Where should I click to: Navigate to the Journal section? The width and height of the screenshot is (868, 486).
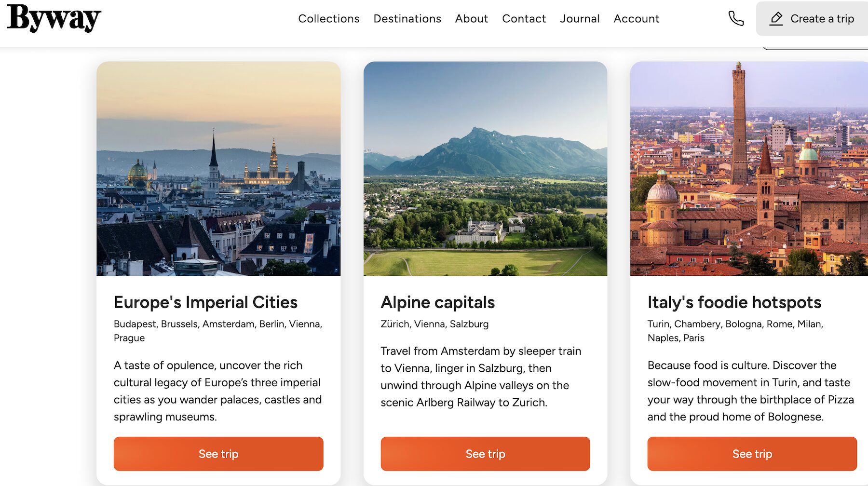pyautogui.click(x=580, y=19)
